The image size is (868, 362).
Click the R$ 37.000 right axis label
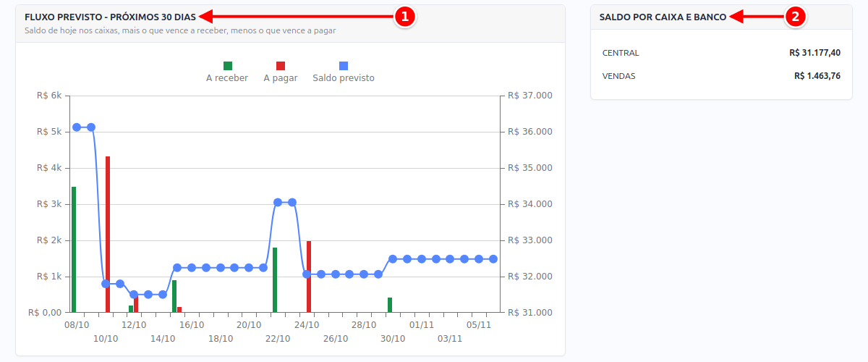pyautogui.click(x=529, y=96)
